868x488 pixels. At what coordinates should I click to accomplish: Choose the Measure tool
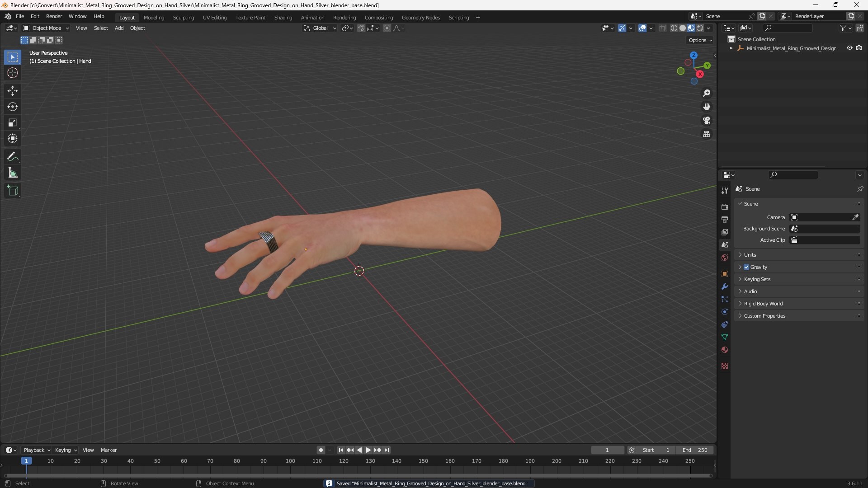click(13, 173)
